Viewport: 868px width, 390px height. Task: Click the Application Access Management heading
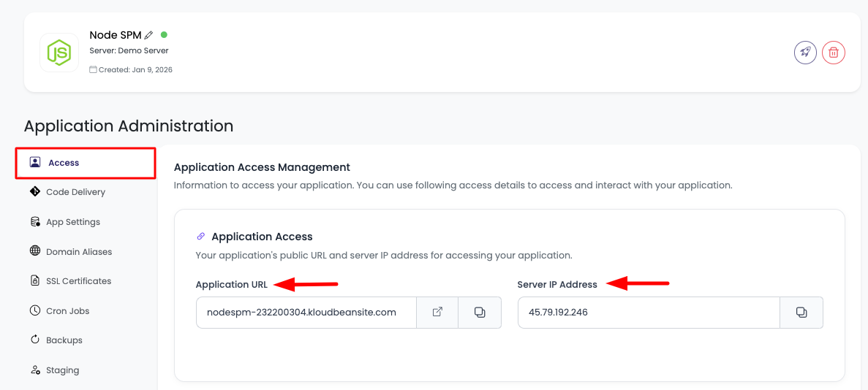[x=262, y=167]
